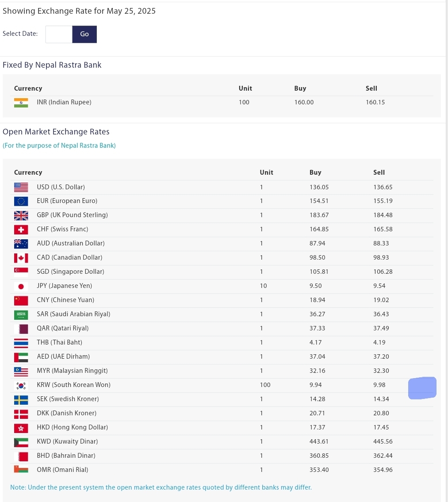Click the blue highlighted box

coord(422,388)
